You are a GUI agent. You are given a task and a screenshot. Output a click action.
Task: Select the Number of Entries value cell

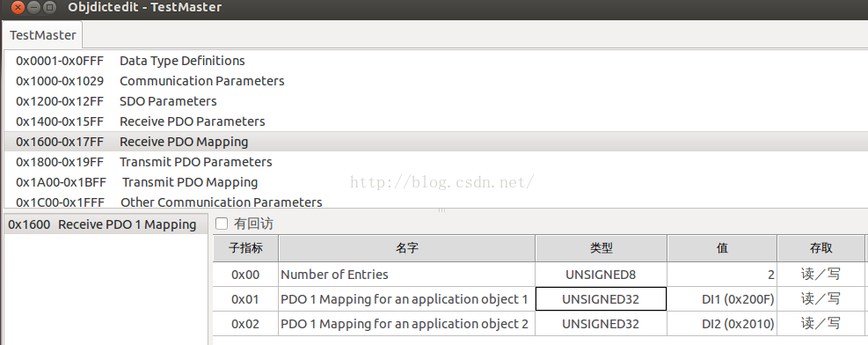point(722,274)
